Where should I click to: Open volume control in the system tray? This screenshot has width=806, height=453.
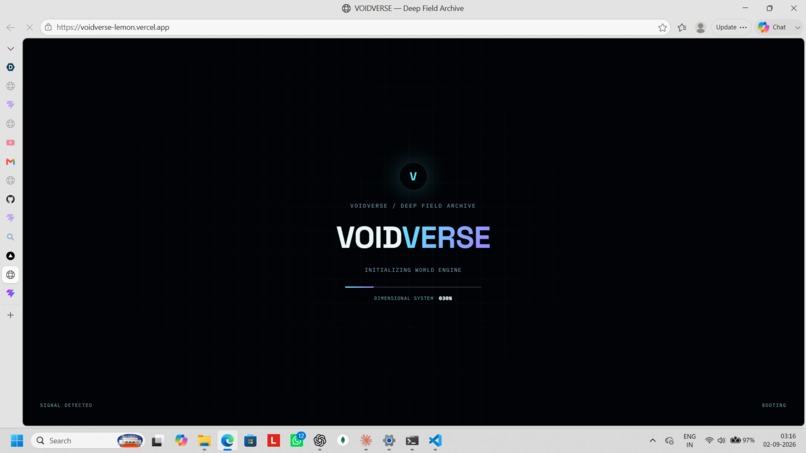(722, 441)
